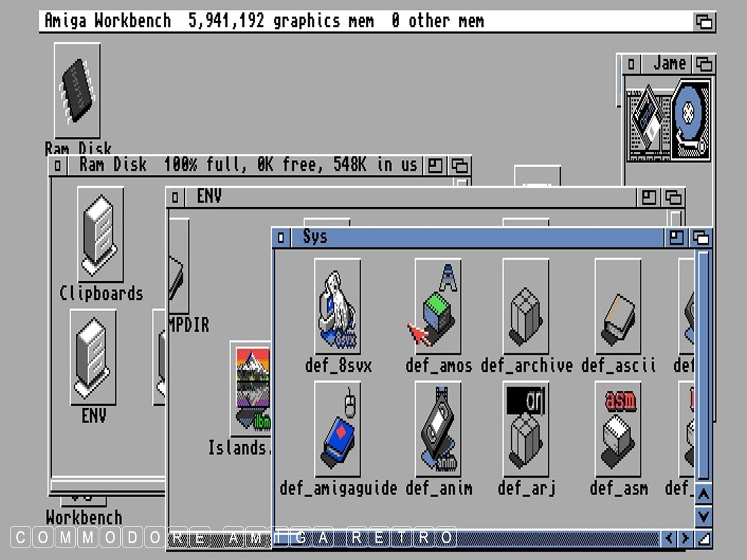Toggle zoom gadget on Sys window
747x560 pixels.
click(x=676, y=237)
